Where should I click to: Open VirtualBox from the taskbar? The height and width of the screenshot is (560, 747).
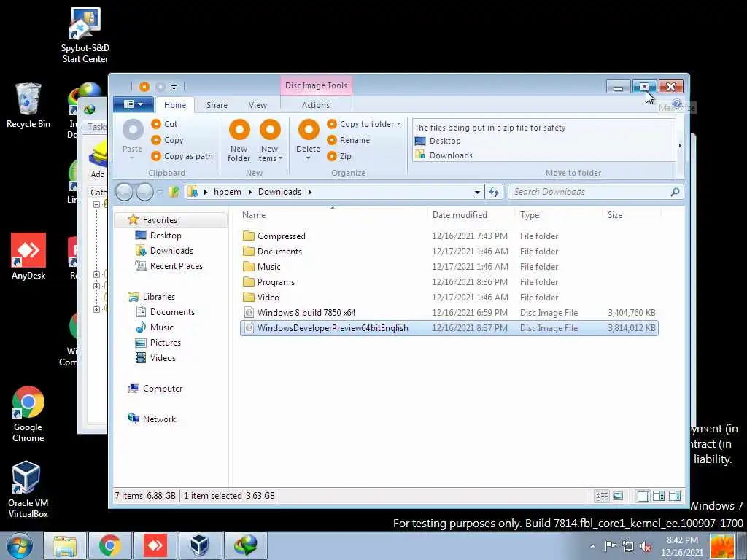coord(200,545)
